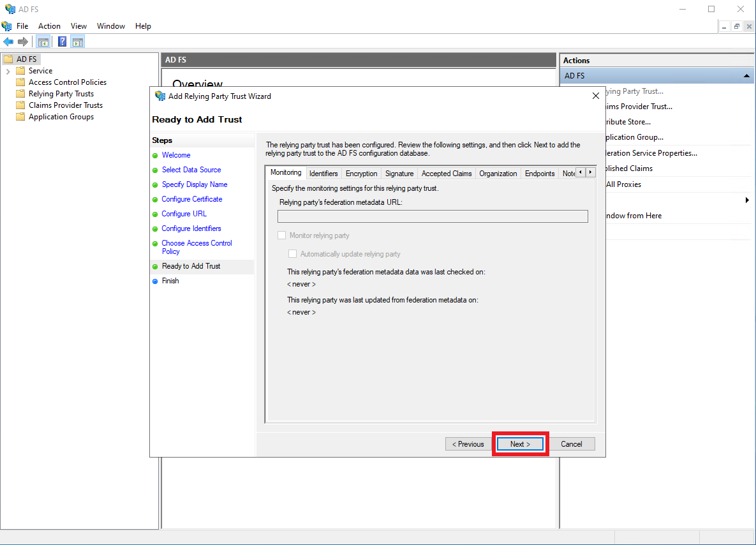
Task: Toggle Show/Hide Console Tree toolbar icon
Action: point(43,42)
